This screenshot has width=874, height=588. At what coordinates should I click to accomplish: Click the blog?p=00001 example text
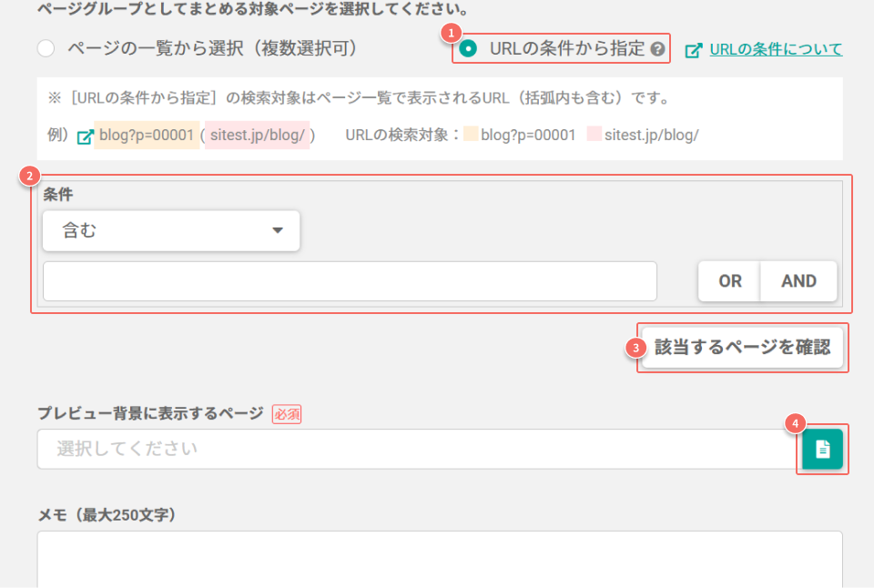coord(147,135)
